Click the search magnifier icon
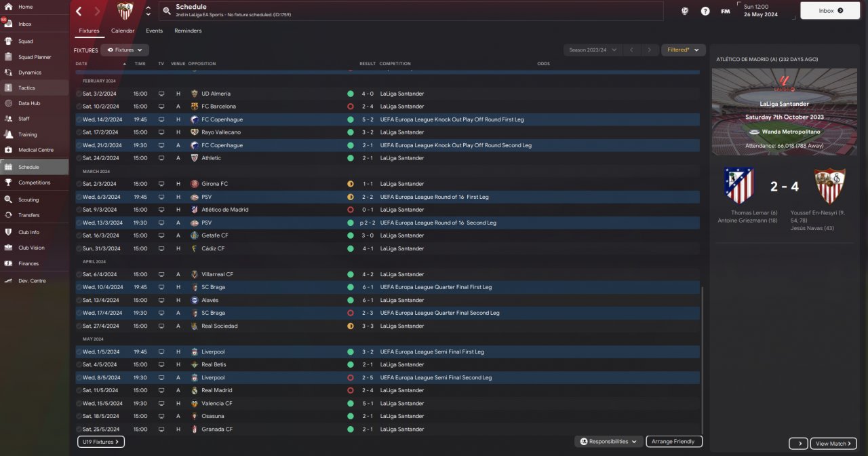The height and width of the screenshot is (456, 868). point(167,11)
